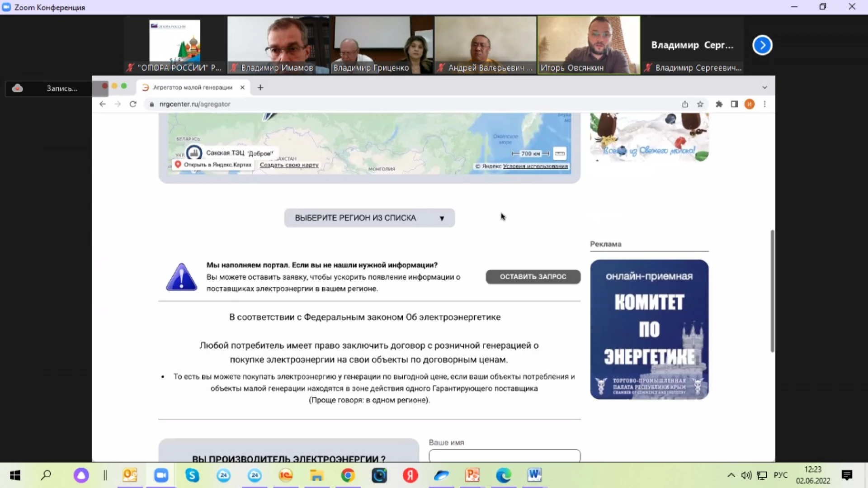Open a new browser tab

260,87
